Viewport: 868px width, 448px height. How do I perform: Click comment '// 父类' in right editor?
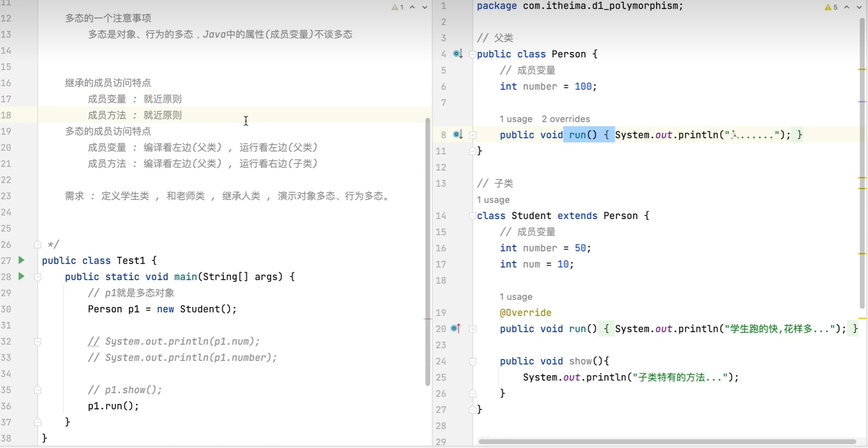495,38
